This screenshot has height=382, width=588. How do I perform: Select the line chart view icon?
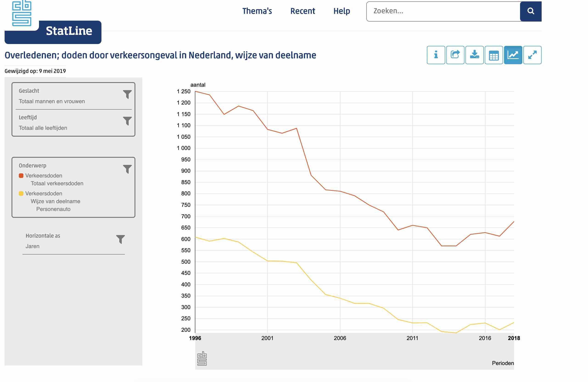pyautogui.click(x=513, y=55)
